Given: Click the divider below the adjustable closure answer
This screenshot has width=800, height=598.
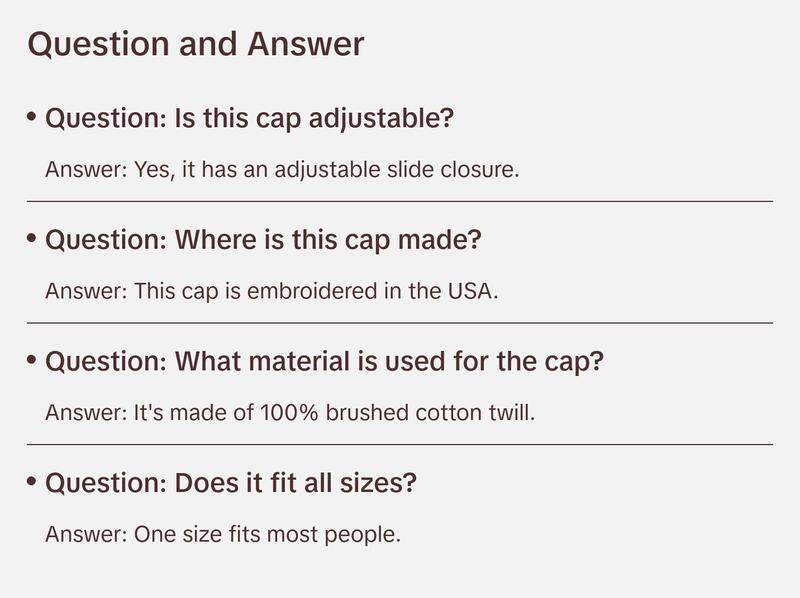Looking at the screenshot, I should [400, 201].
